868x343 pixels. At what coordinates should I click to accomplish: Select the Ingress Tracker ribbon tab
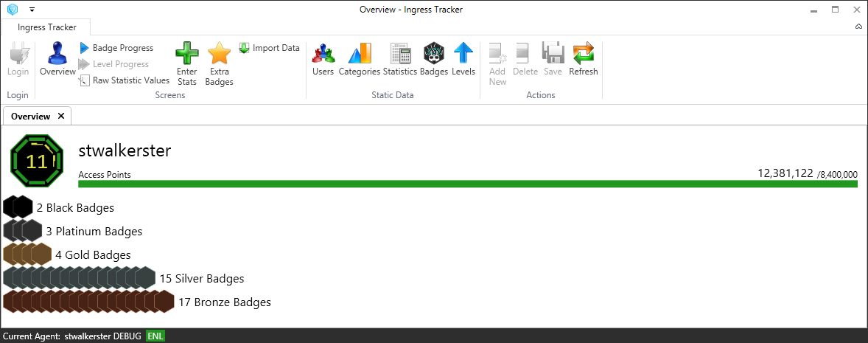pos(46,27)
